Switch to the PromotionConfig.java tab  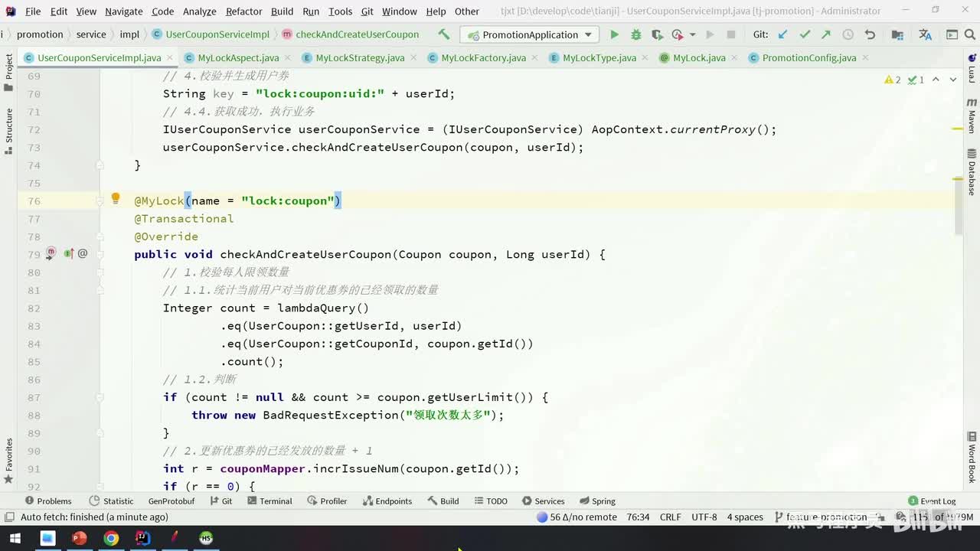[x=809, y=57]
